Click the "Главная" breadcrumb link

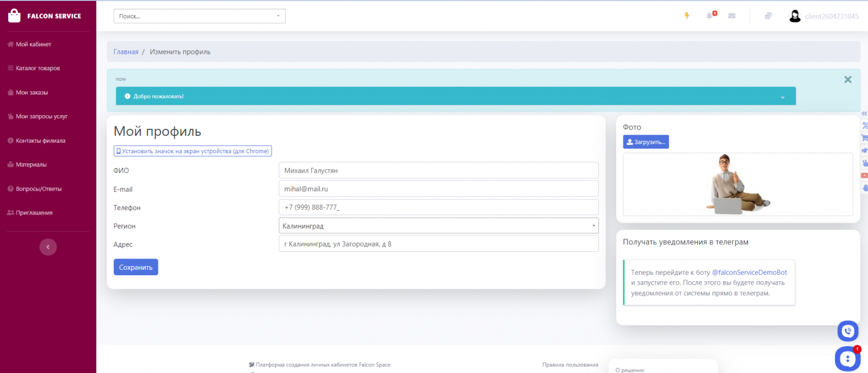point(126,52)
